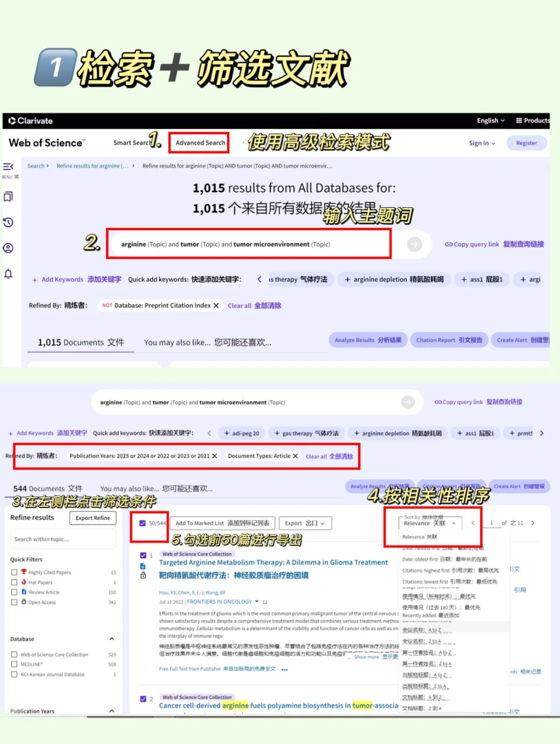The width and height of the screenshot is (560, 744).
Task: Open the search history clock icon
Action: tap(8, 222)
